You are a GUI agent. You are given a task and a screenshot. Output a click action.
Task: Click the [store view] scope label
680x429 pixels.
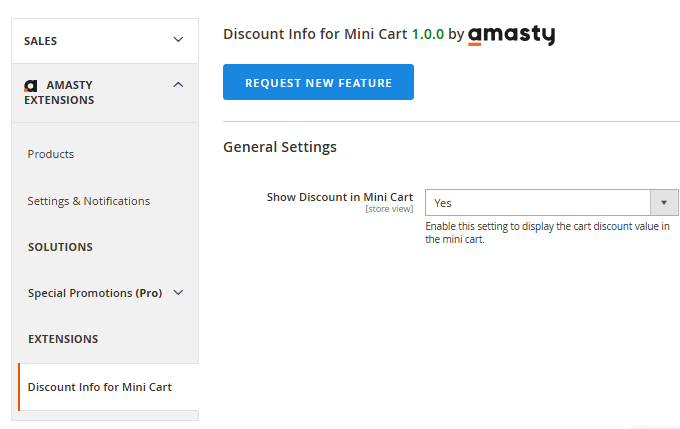click(x=389, y=209)
